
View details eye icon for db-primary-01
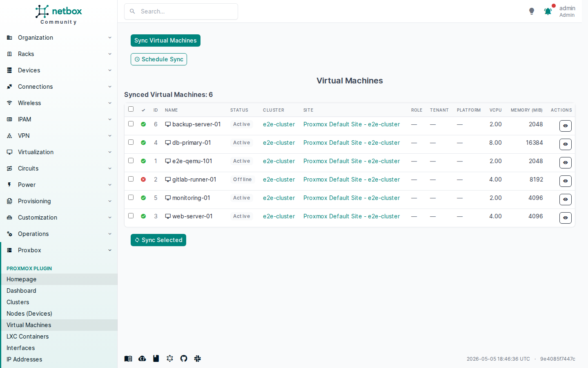pyautogui.click(x=565, y=144)
